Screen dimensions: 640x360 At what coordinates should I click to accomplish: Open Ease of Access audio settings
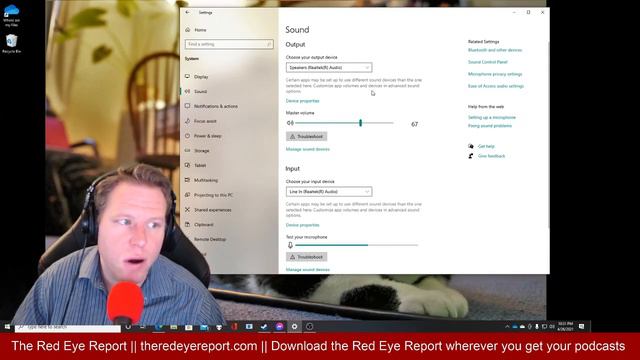[x=496, y=86]
